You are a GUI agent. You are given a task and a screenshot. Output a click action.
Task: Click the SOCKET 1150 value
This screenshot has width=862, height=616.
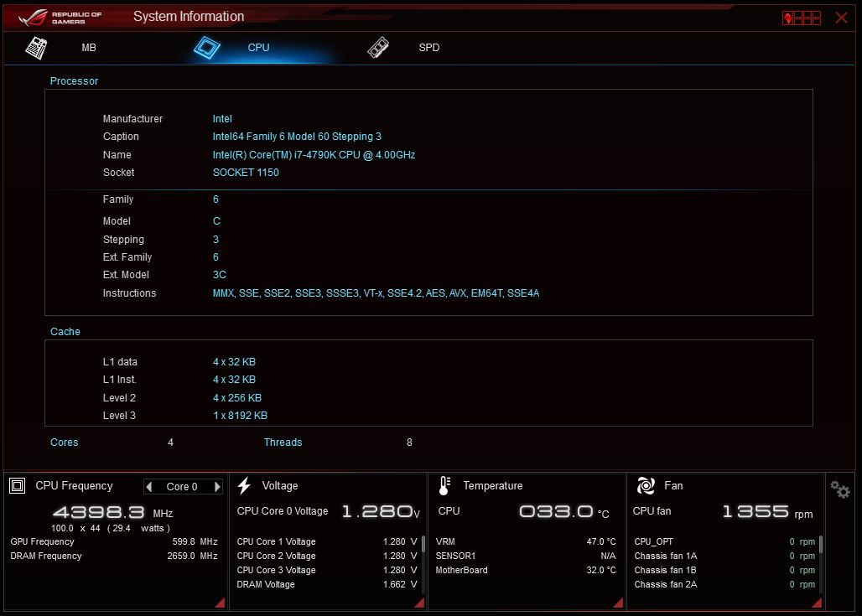[246, 173]
